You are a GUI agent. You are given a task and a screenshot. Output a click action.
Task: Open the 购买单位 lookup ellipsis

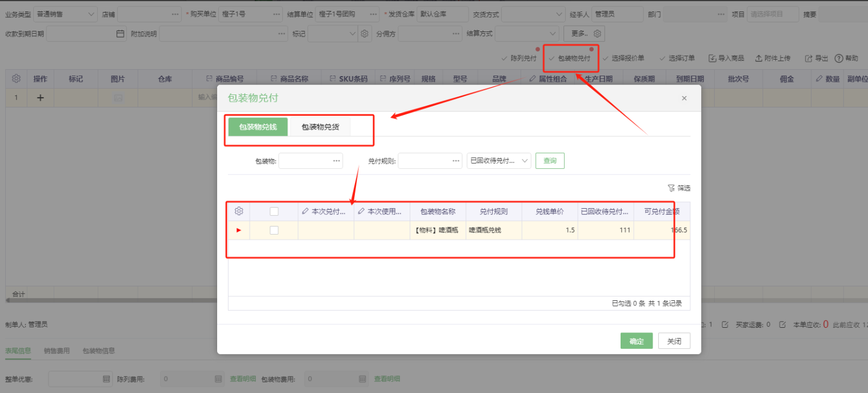[277, 14]
